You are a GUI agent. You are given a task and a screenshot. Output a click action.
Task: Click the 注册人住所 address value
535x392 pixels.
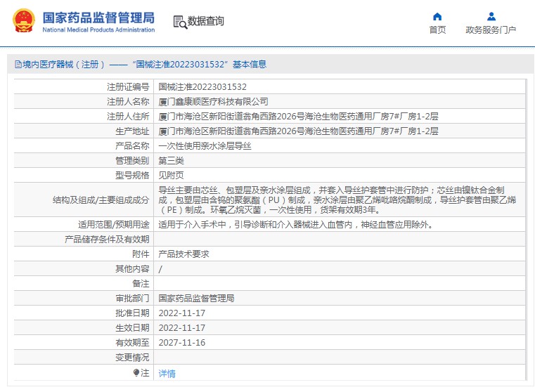[298, 116]
